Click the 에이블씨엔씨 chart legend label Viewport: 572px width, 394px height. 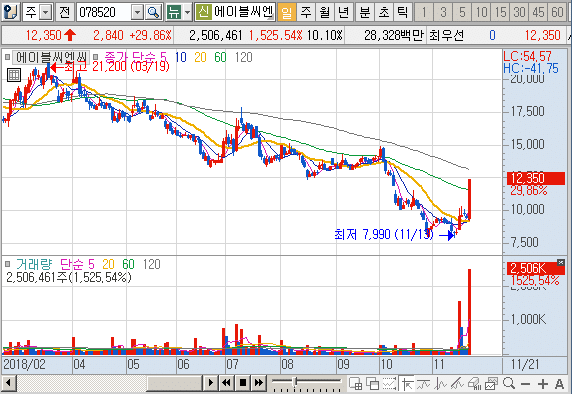[51, 57]
